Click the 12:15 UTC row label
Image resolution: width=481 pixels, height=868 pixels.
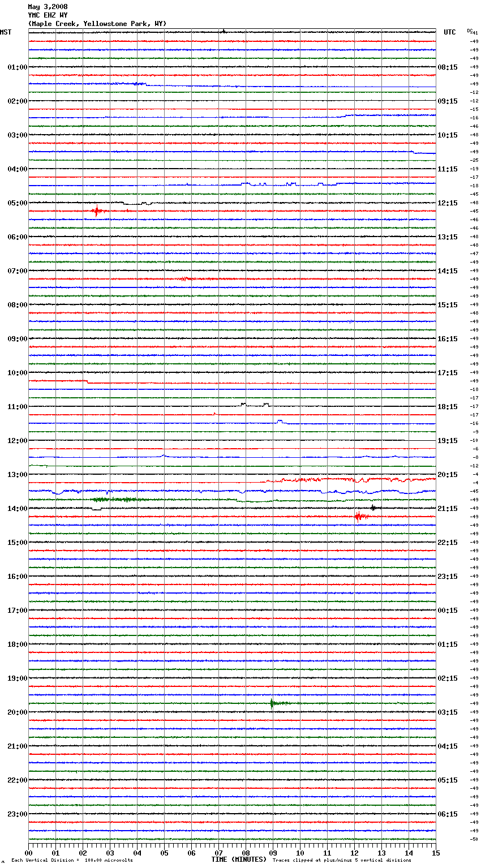point(448,203)
